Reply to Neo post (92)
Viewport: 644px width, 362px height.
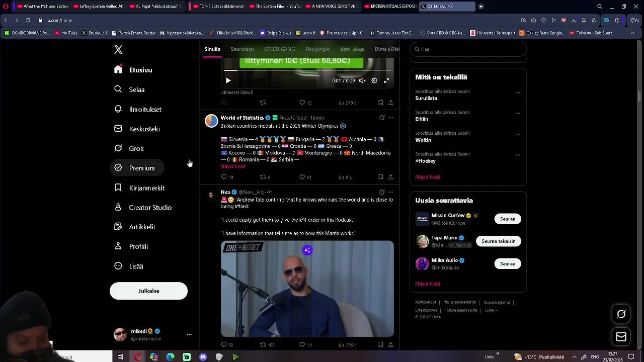[227, 345]
